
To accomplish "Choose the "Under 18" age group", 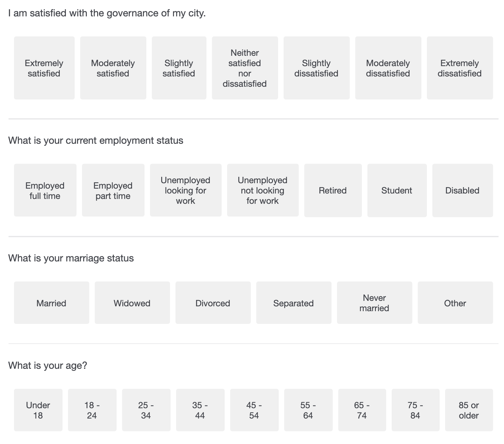I will tap(38, 410).
